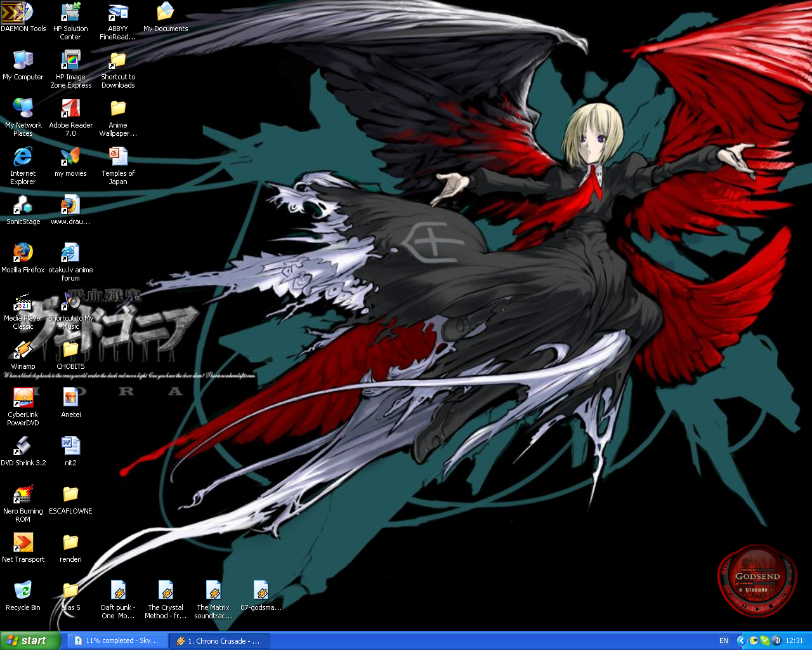Toggle shuffle in Godsend player
Screen dimensions: 812x650
coord(768,595)
